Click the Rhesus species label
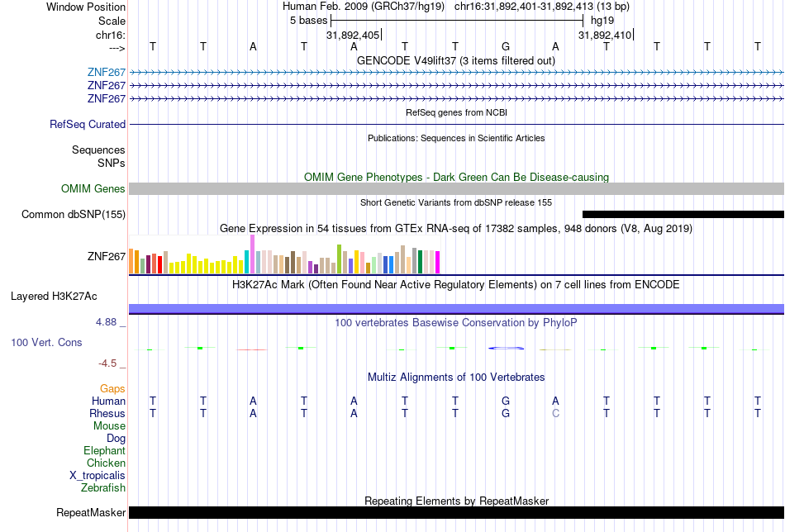The width and height of the screenshot is (785, 532). [107, 413]
